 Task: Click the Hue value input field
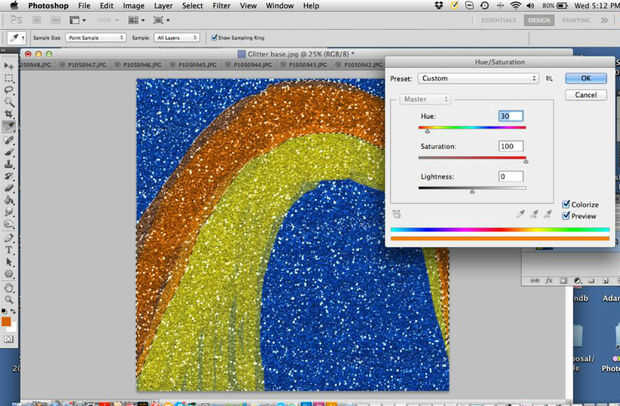(511, 116)
